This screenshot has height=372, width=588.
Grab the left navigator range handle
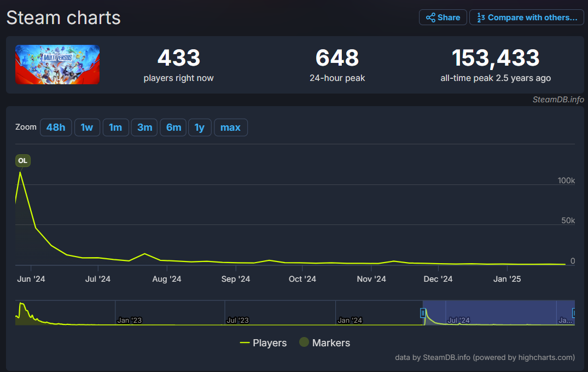point(423,313)
